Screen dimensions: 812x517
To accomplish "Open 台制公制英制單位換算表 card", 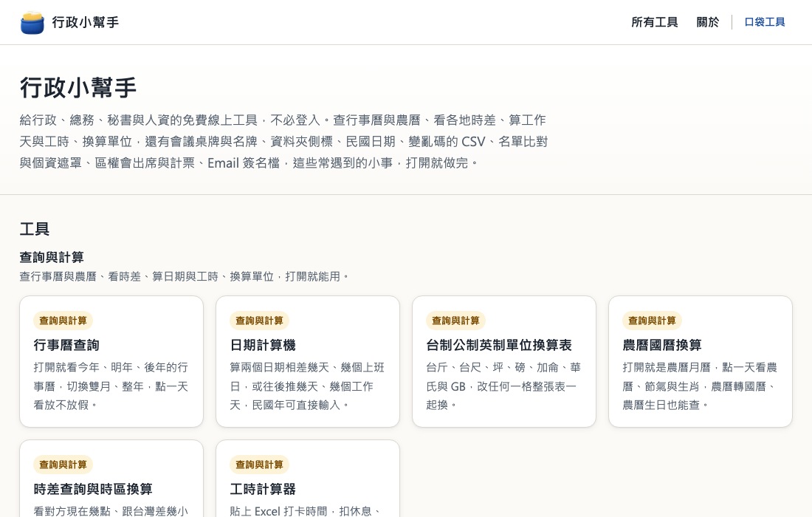I will [x=504, y=362].
